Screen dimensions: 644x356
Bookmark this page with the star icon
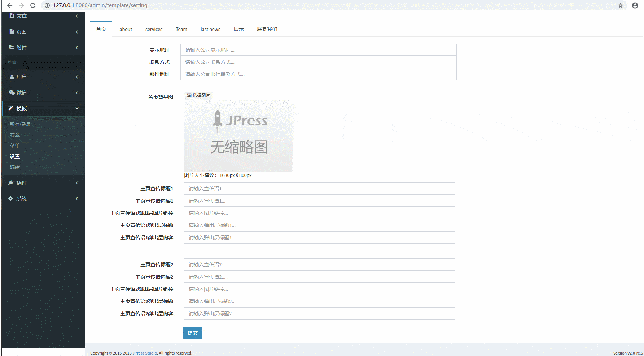(621, 5)
